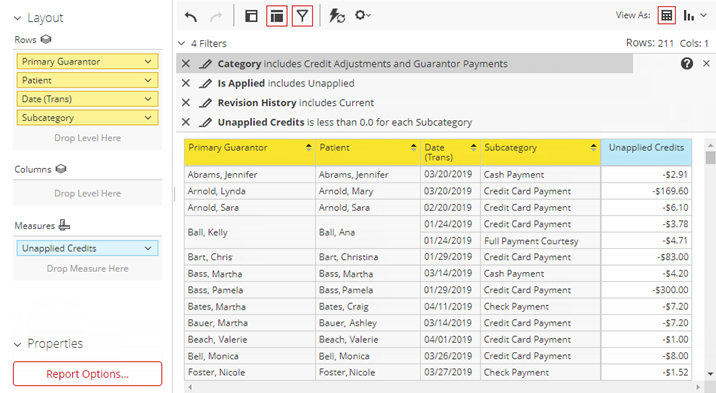Image resolution: width=716 pixels, height=393 pixels.
Task: Click the Drop Measure Here area
Action: coord(87,268)
